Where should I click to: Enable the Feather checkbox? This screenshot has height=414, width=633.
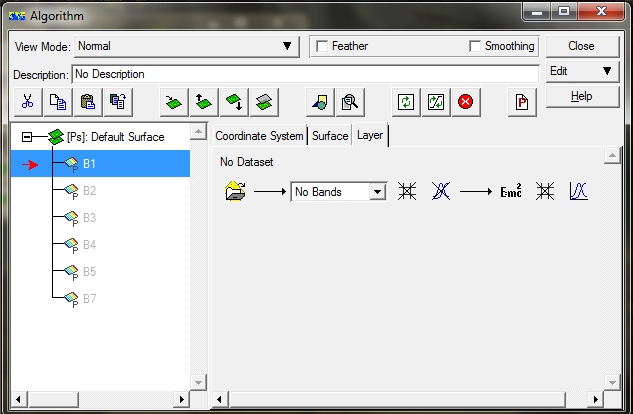click(x=322, y=46)
